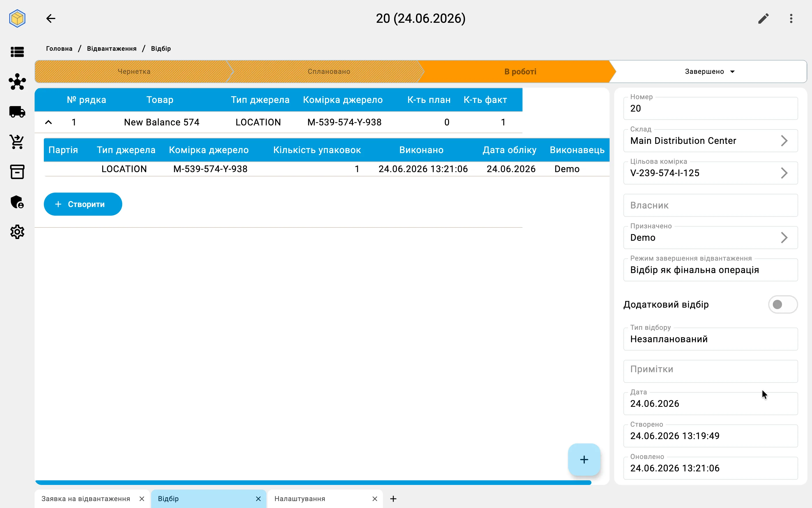812x508 pixels.
Task: Click the floating plus add button
Action: coord(584,459)
